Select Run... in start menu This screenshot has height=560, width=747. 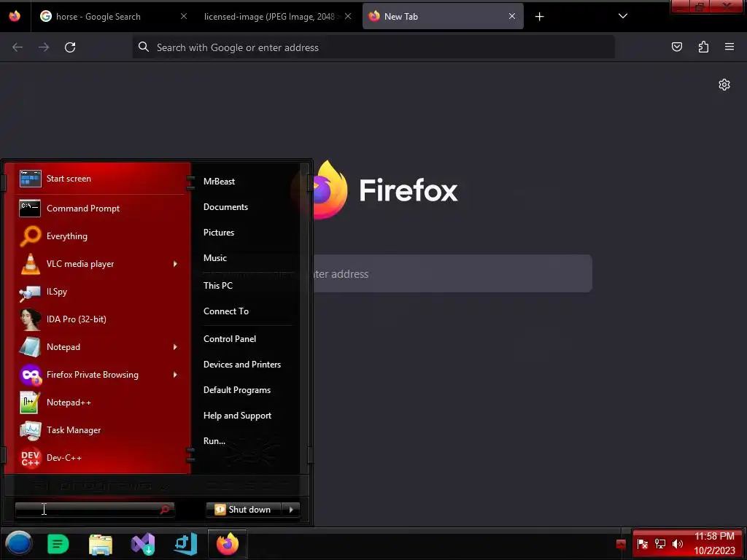tap(214, 441)
